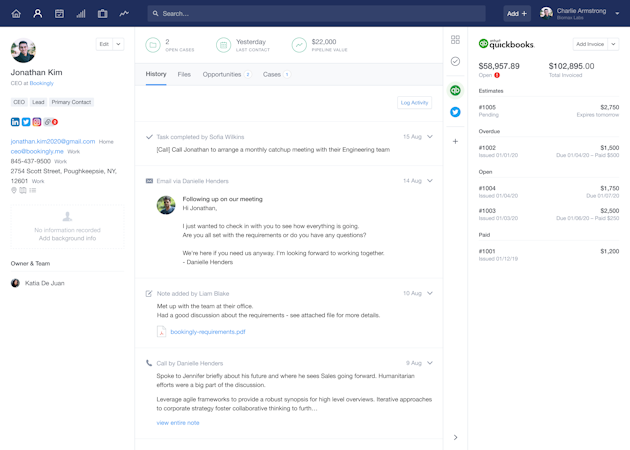Open Jonathan's Instagram profile icon

37,122
